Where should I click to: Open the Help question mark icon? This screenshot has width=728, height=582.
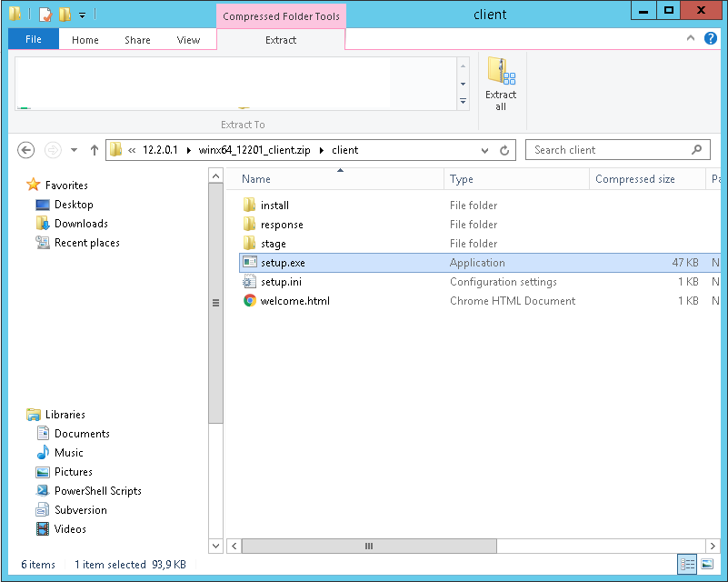711,38
